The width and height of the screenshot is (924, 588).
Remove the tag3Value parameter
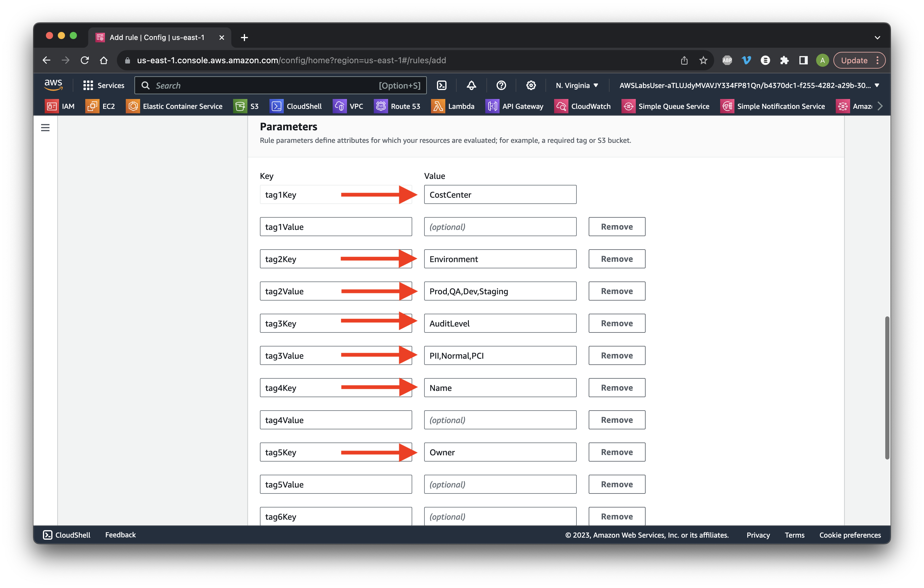tap(617, 355)
